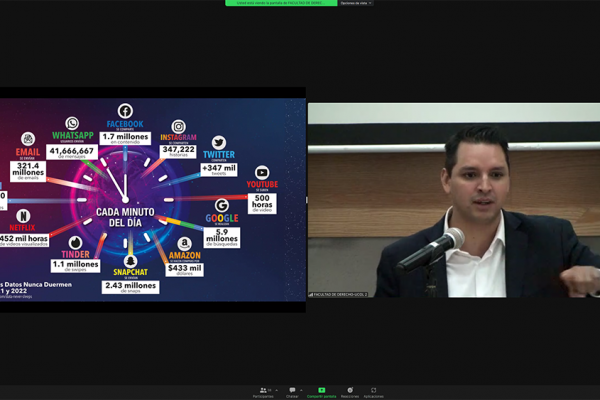Click the FACULTAD DE DERECHO name label on video
Image resolution: width=600 pixels, height=400 pixels.
(338, 294)
